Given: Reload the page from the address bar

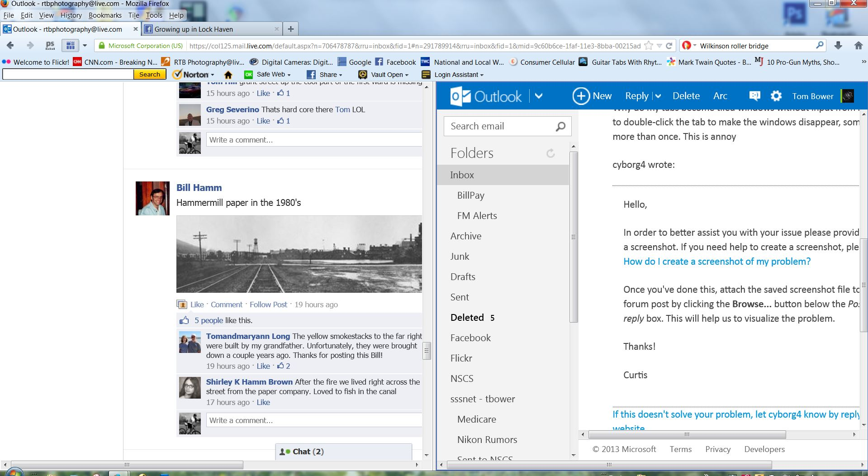Looking at the screenshot, I should click(x=669, y=46).
